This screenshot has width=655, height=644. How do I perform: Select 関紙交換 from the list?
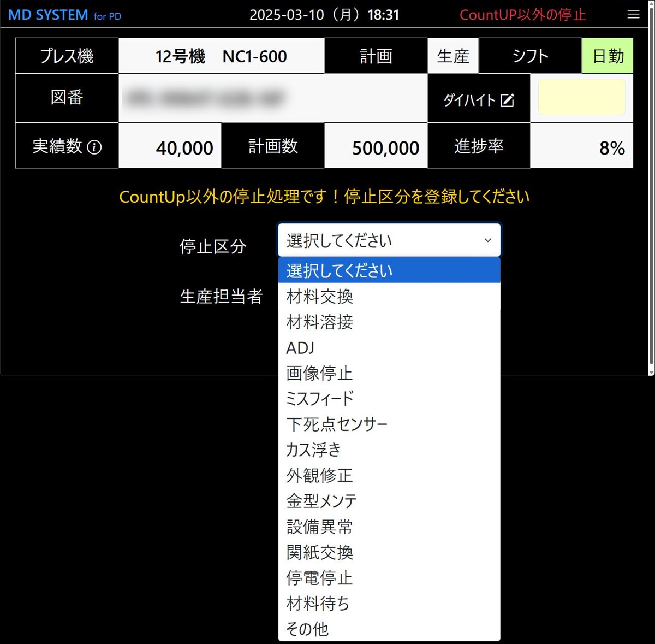tap(389, 552)
